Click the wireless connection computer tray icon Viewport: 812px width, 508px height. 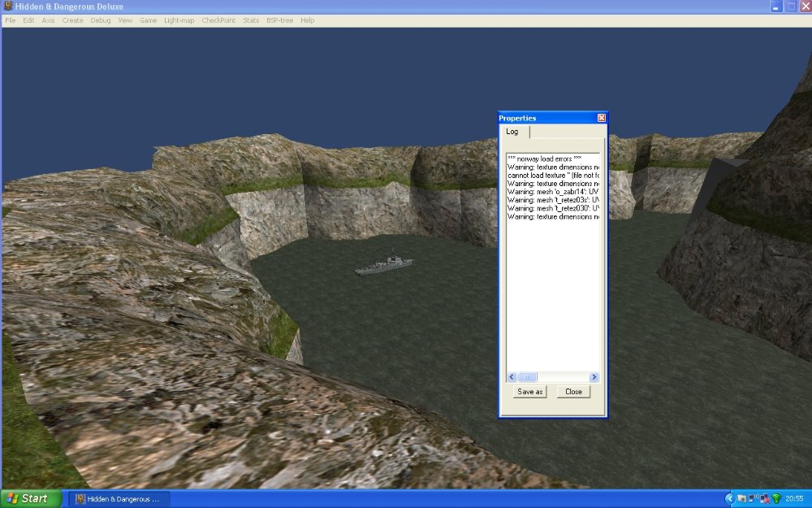[x=753, y=499]
